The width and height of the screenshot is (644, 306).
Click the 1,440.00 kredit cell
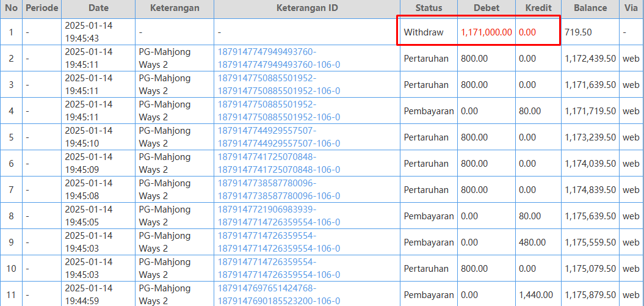[536, 295]
